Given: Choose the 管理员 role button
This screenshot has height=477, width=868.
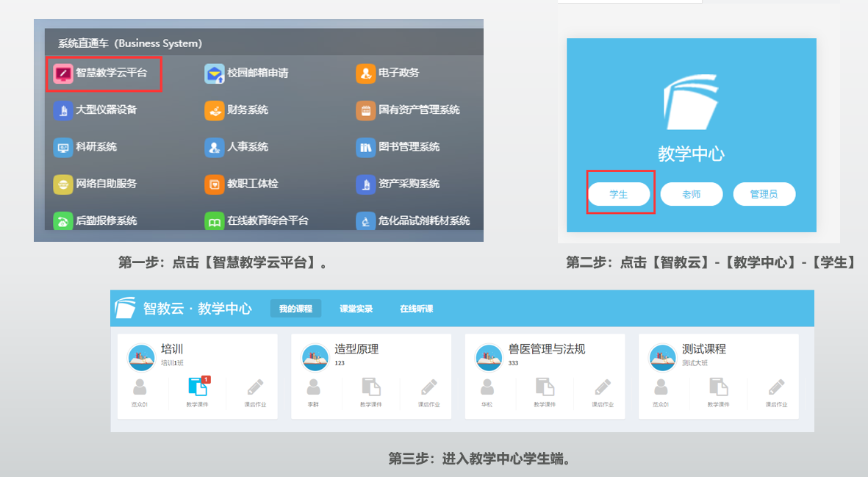Looking at the screenshot, I should (x=764, y=194).
